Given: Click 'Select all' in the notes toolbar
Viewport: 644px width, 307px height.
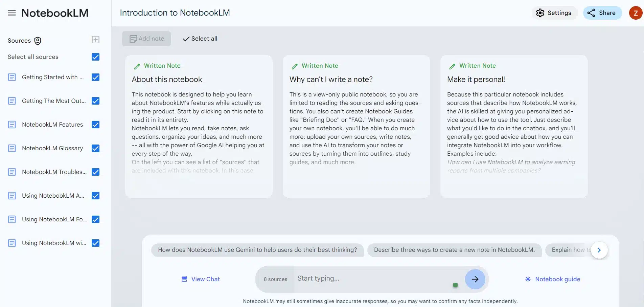Looking at the screenshot, I should coord(200,39).
